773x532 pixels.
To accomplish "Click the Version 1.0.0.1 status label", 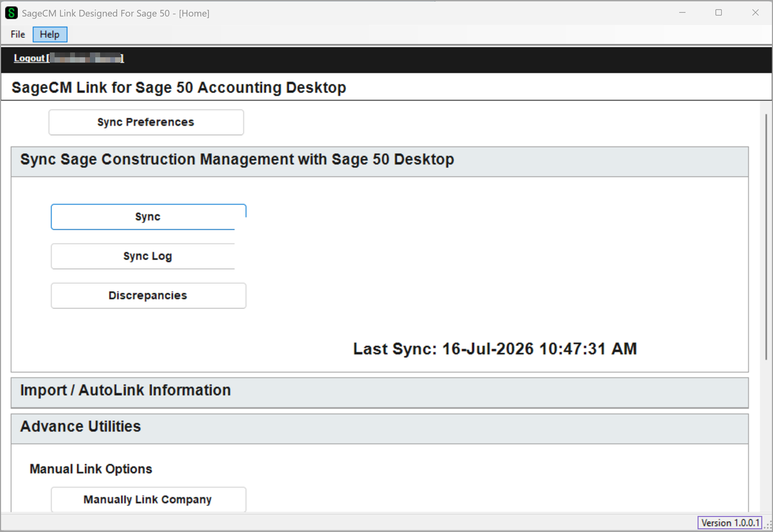I will point(730,523).
